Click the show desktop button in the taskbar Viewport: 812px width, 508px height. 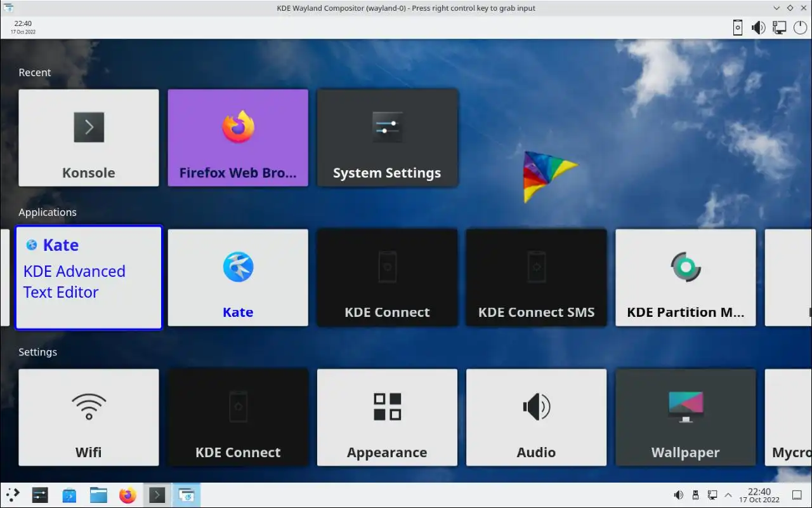(797, 495)
